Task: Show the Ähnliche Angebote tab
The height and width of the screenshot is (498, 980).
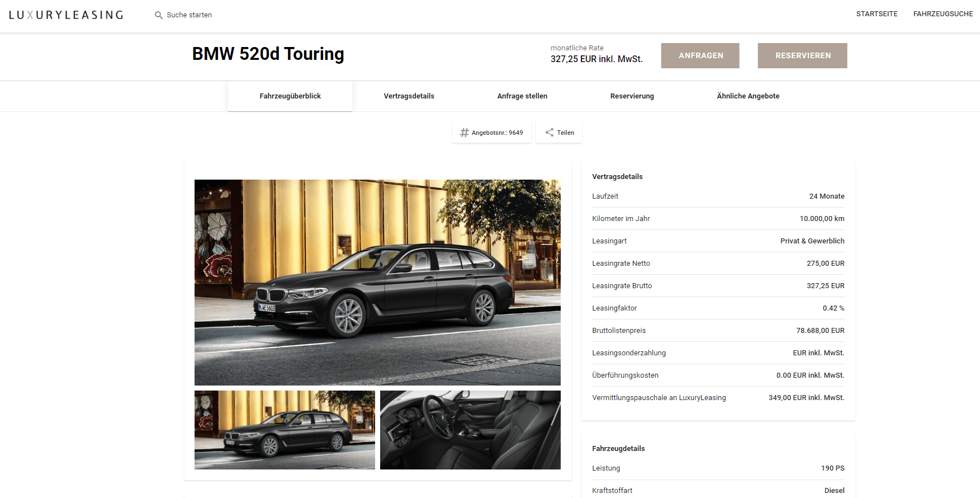Action: tap(748, 96)
